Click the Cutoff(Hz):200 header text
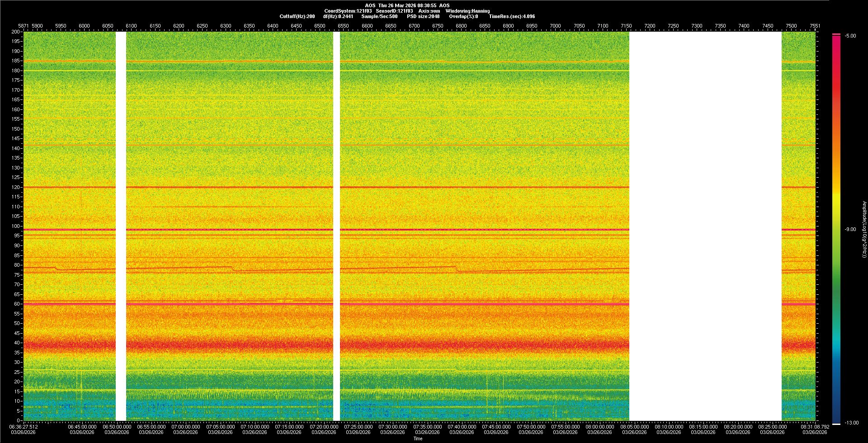 tap(297, 16)
